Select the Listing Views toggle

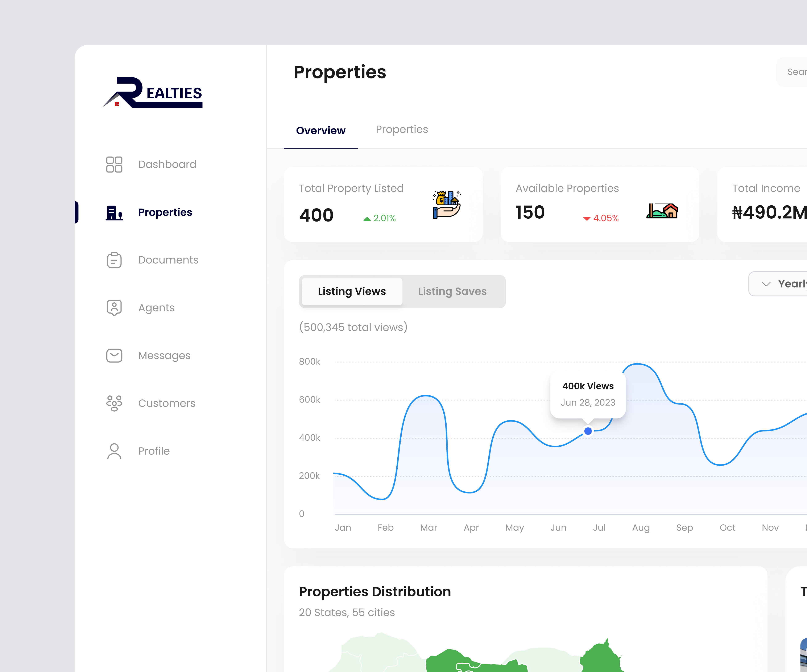352,291
